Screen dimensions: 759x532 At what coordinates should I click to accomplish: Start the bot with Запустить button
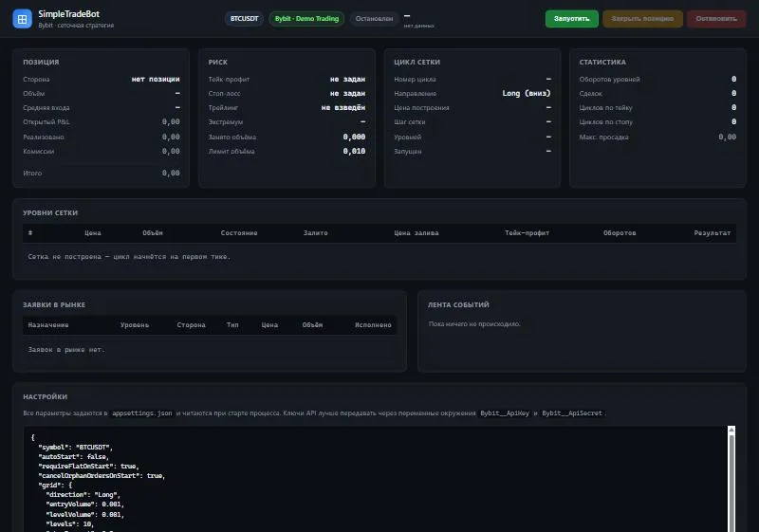point(572,19)
